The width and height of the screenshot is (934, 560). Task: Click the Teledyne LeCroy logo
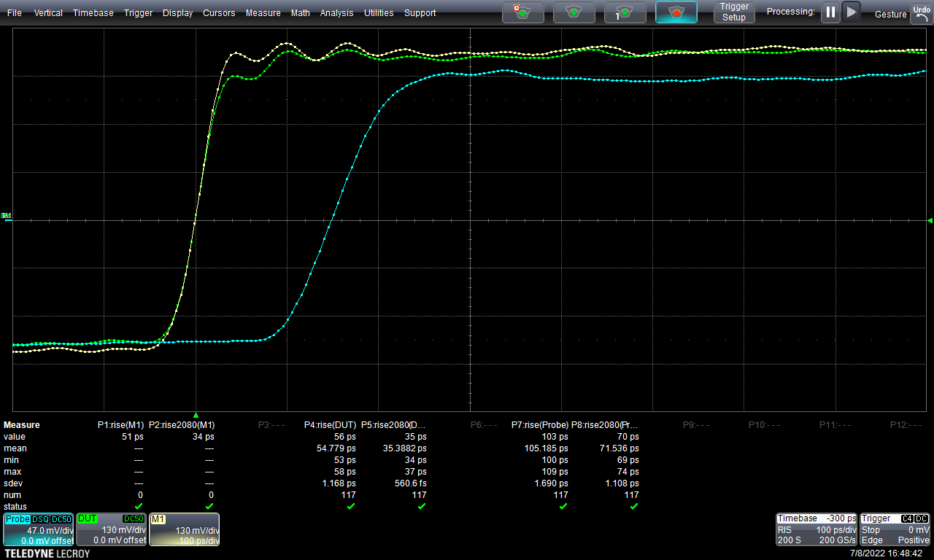(47, 553)
